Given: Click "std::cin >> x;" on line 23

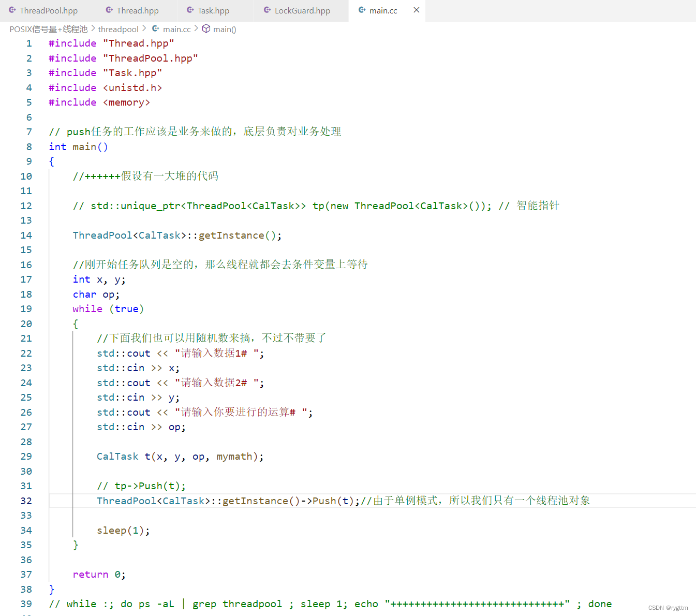Looking at the screenshot, I should [138, 368].
